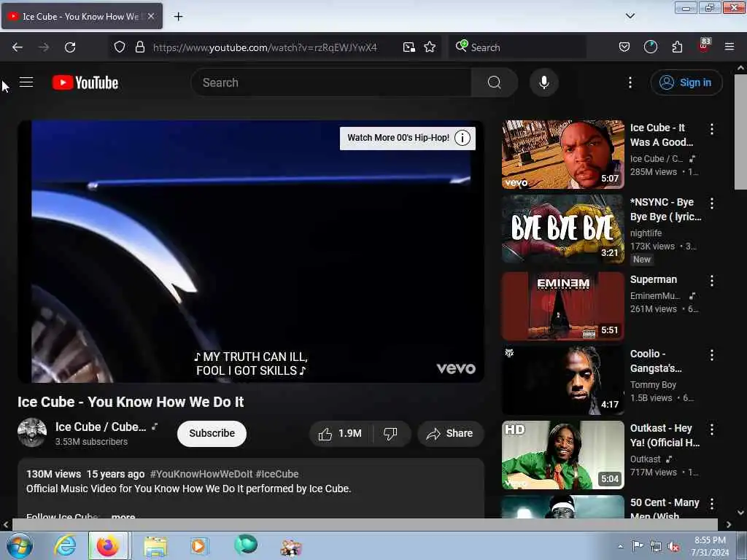Viewport: 747px width, 560px height.
Task: Start voice search with the microphone icon
Action: (x=543, y=82)
